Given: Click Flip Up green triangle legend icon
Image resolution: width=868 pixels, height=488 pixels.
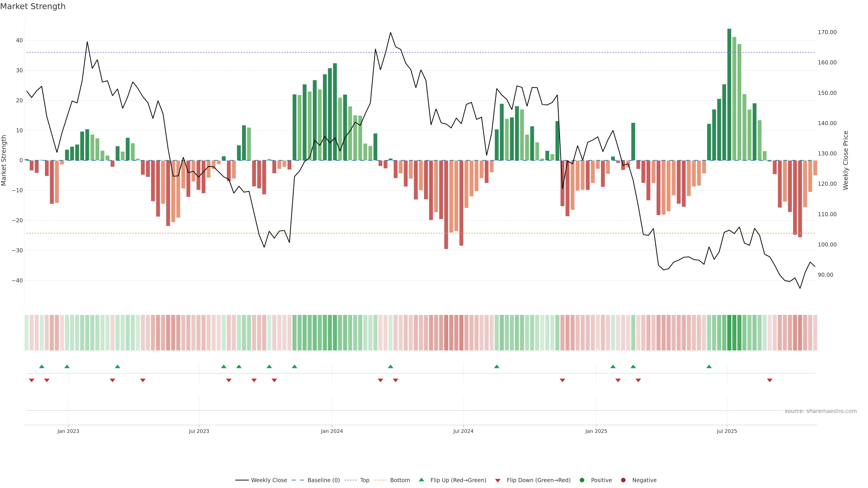Looking at the screenshot, I should [x=421, y=480].
